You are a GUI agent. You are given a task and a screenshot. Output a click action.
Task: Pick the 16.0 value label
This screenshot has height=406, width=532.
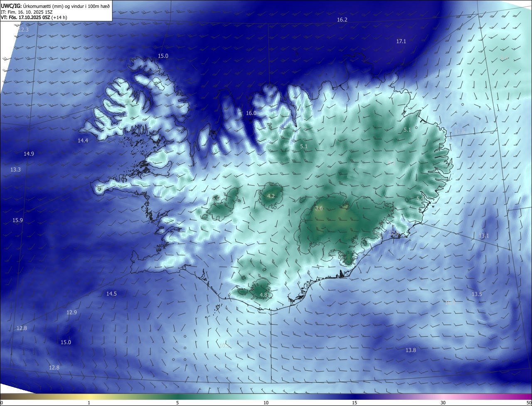[251, 113]
